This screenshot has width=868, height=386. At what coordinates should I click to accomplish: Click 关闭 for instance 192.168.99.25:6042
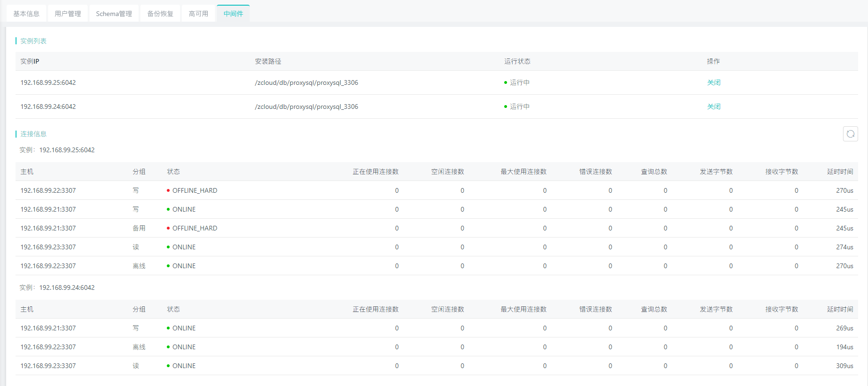click(x=713, y=82)
